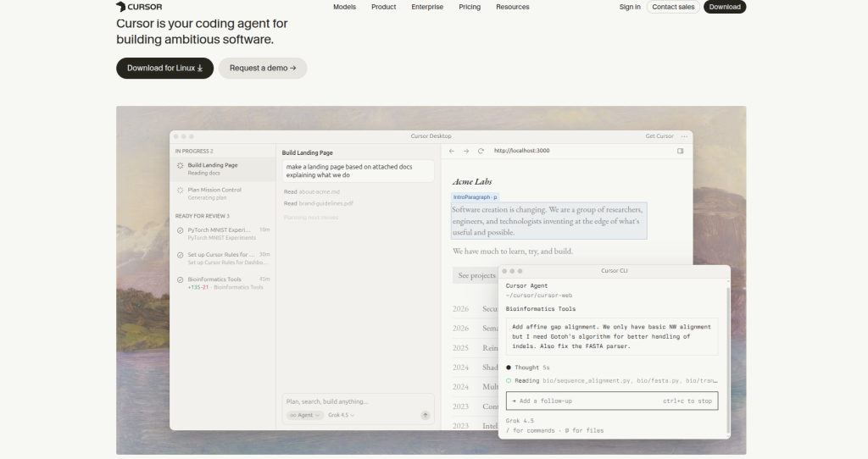
Task: Click browser back arrow in Cursor Desktop
Action: pyautogui.click(x=452, y=151)
